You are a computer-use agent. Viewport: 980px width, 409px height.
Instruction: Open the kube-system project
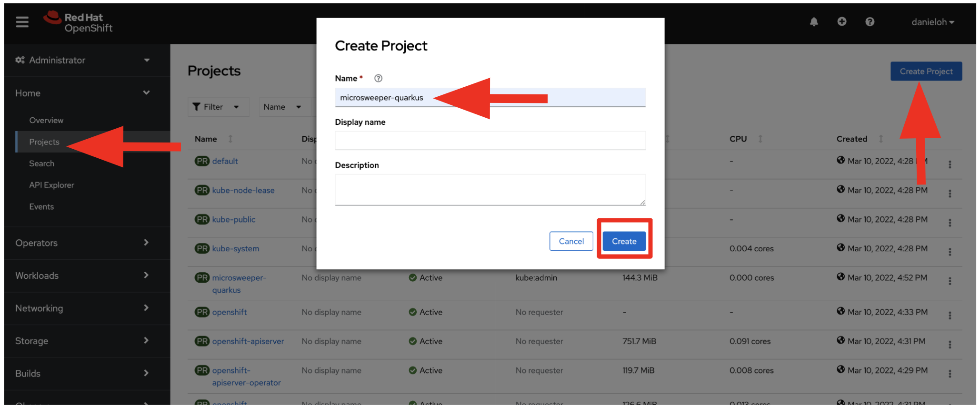[x=235, y=248]
